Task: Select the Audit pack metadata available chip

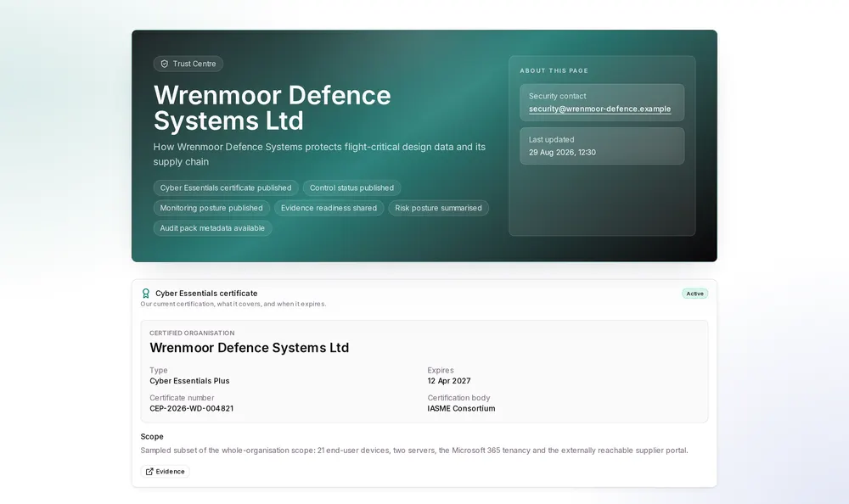Action: pyautogui.click(x=212, y=228)
